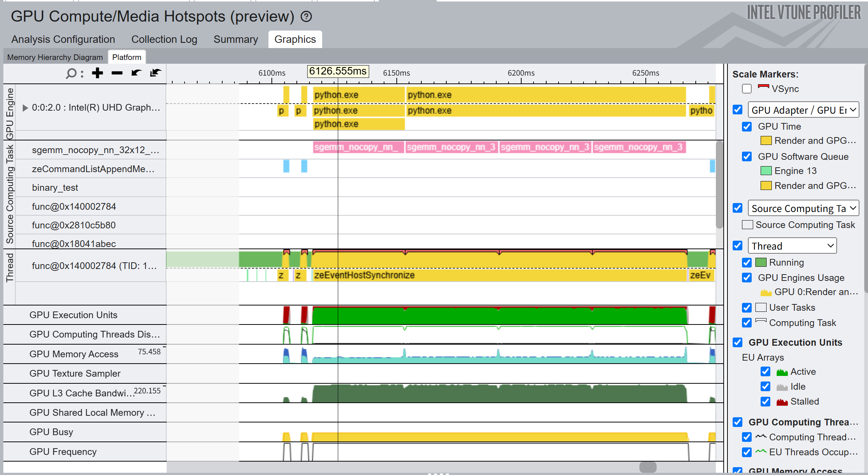Click the Active EU Arrays legend icon
Screen dimensions: 868x475
tap(782, 372)
